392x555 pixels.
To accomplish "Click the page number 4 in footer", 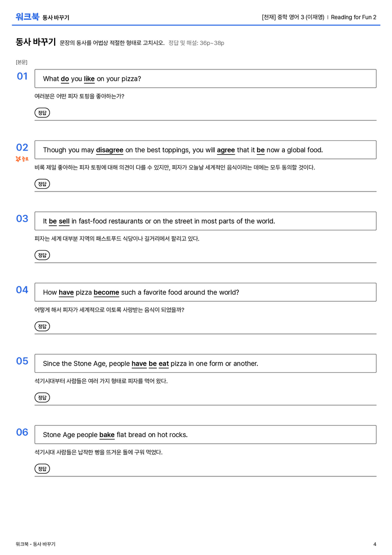I will [x=375, y=544].
